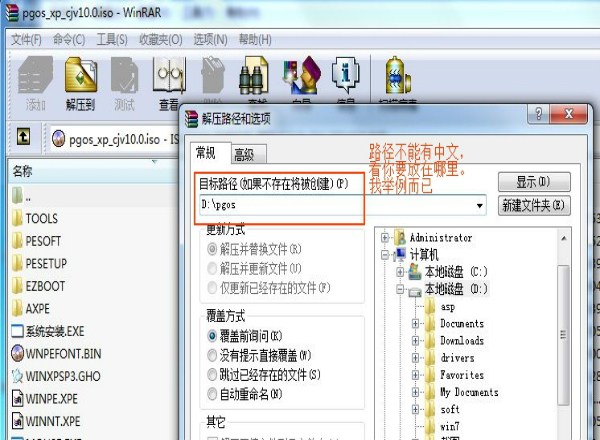Switch to the 高级 tab
The height and width of the screenshot is (440, 600).
tap(243, 154)
